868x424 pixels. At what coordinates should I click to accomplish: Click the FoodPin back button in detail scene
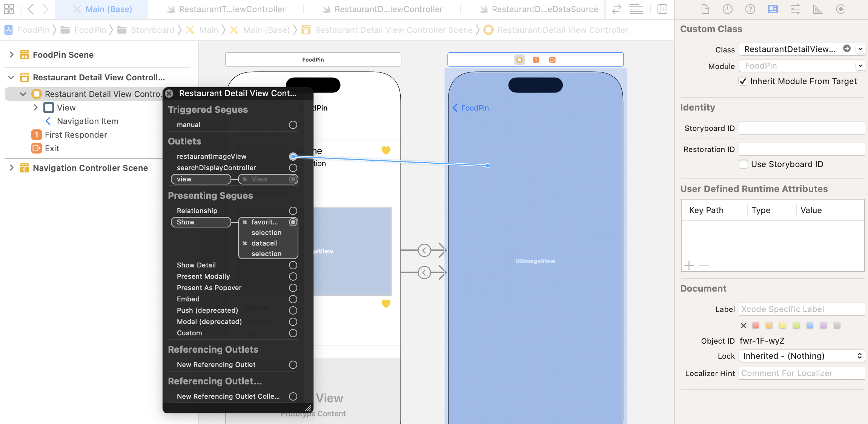[x=471, y=108]
